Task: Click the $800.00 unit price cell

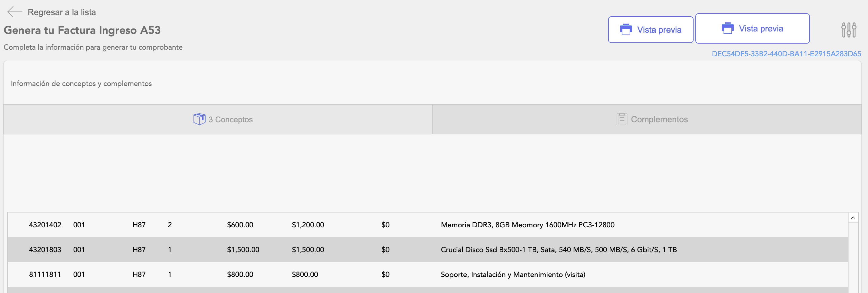Action: coord(240,275)
